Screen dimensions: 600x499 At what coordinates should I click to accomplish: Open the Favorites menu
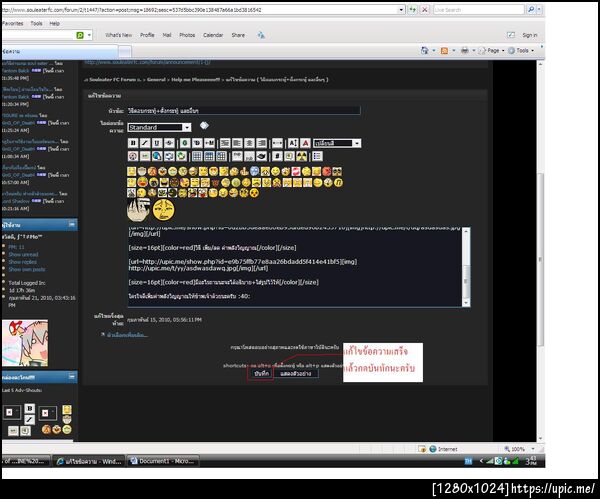pyautogui.click(x=12, y=23)
